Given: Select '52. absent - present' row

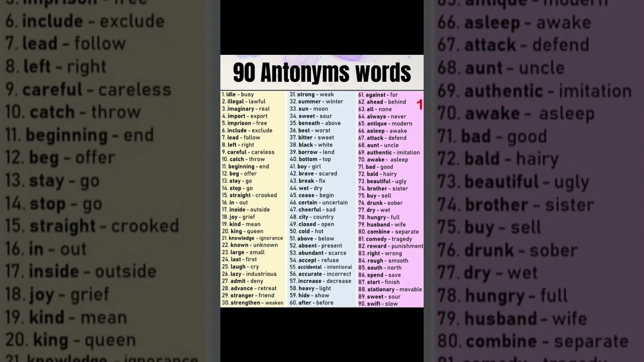Looking at the screenshot, I should click(x=315, y=246).
